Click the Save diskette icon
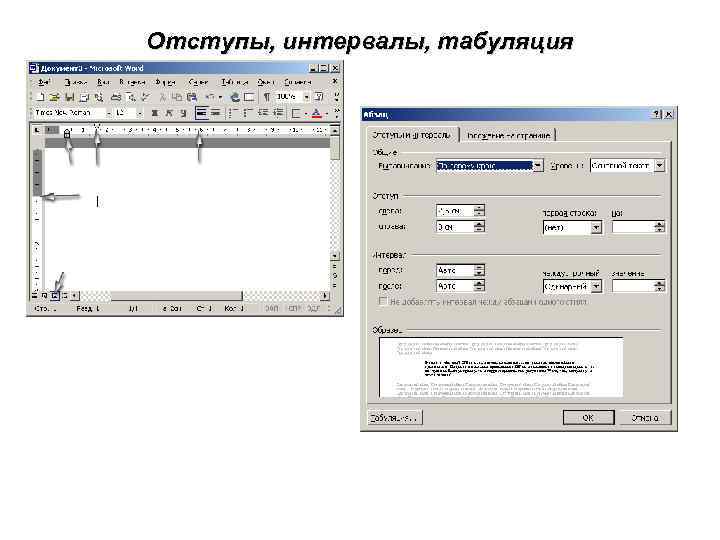This screenshot has width=720, height=540. point(69,97)
